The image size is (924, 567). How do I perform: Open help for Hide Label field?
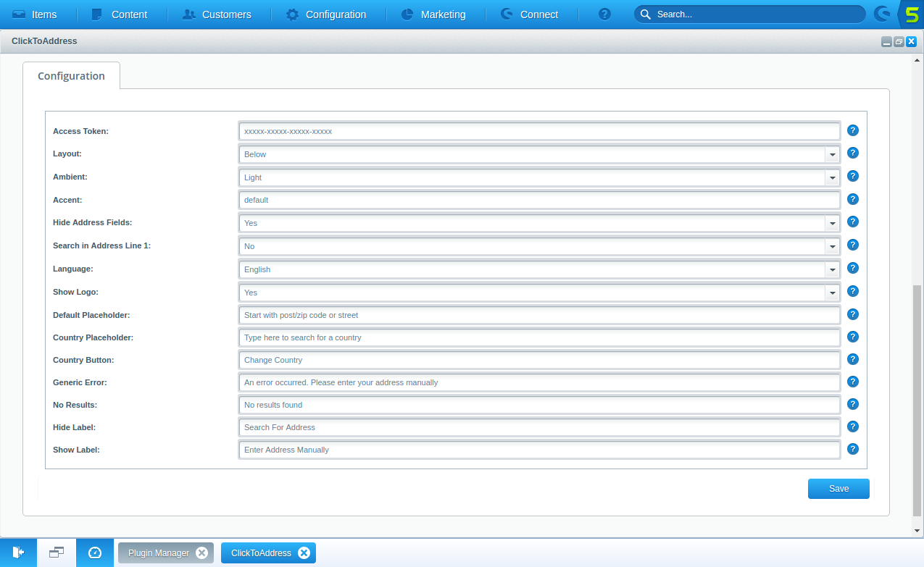tap(853, 427)
